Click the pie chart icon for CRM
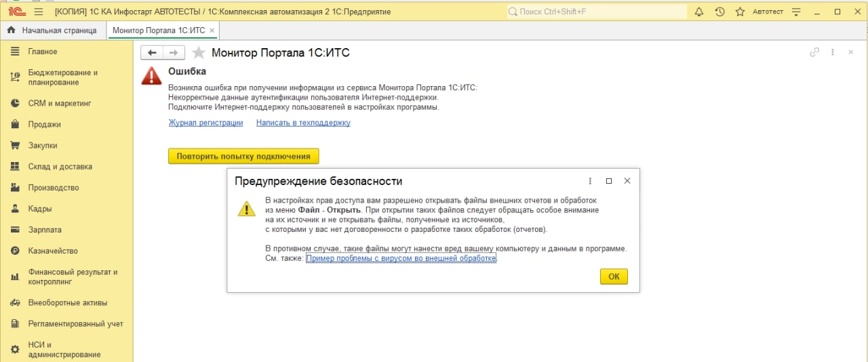This screenshot has width=868, height=362. (15, 103)
